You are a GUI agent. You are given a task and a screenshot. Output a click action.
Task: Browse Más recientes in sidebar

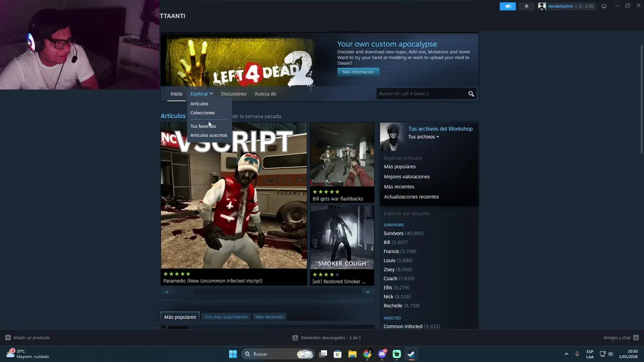coord(399,187)
